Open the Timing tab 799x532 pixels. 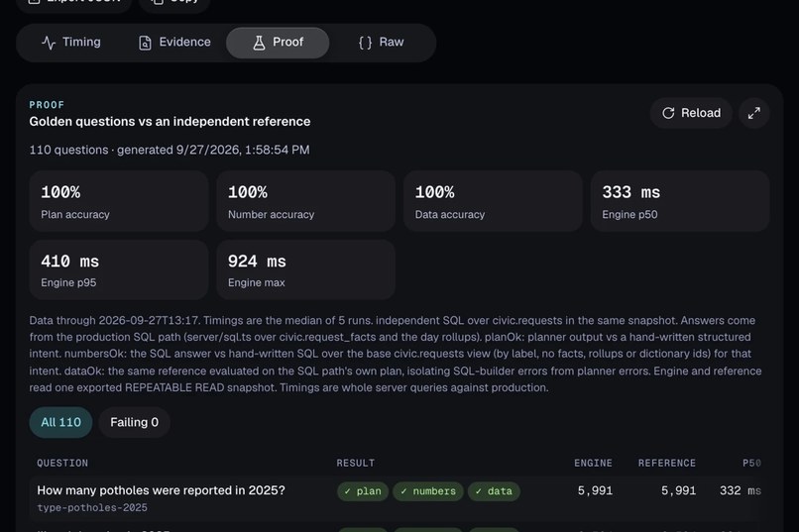pyautogui.click(x=70, y=43)
